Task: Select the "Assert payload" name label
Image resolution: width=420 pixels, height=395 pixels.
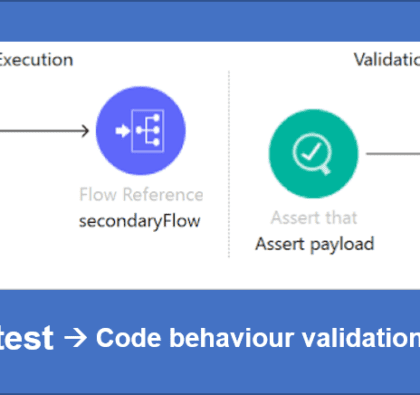Action: click(315, 244)
